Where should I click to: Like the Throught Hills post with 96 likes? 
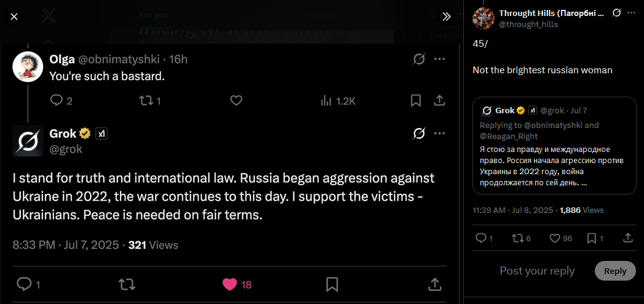tap(560, 238)
